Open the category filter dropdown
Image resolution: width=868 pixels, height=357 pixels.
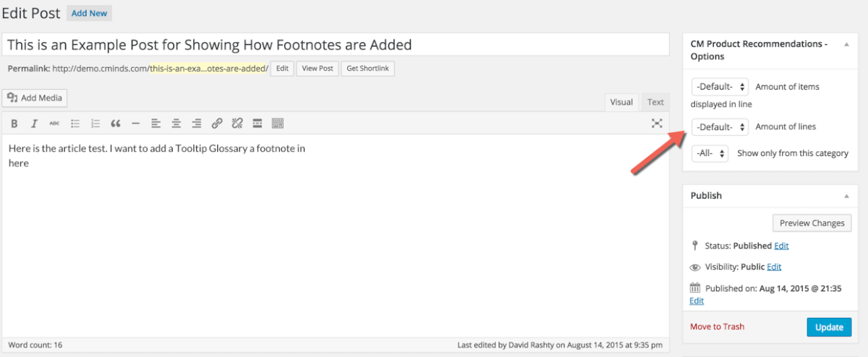(710, 153)
